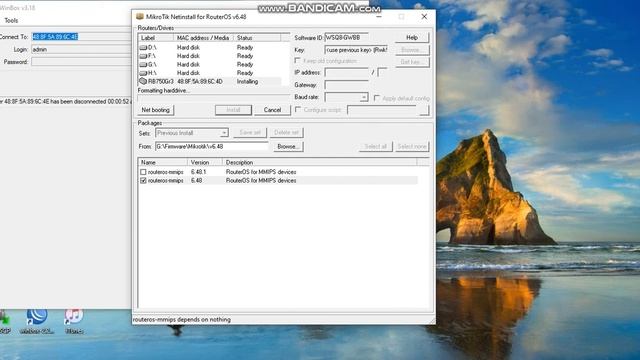The width and height of the screenshot is (640, 360).
Task: Click the Help button
Action: (412, 38)
